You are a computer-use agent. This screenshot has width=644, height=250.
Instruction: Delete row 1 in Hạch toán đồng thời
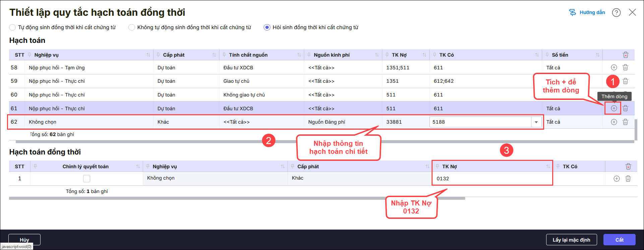click(x=628, y=179)
